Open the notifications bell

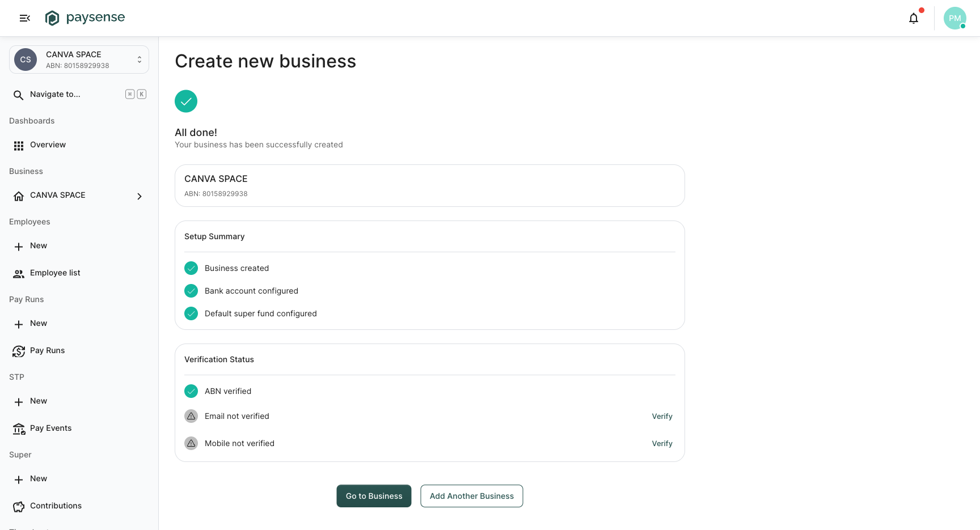click(914, 18)
